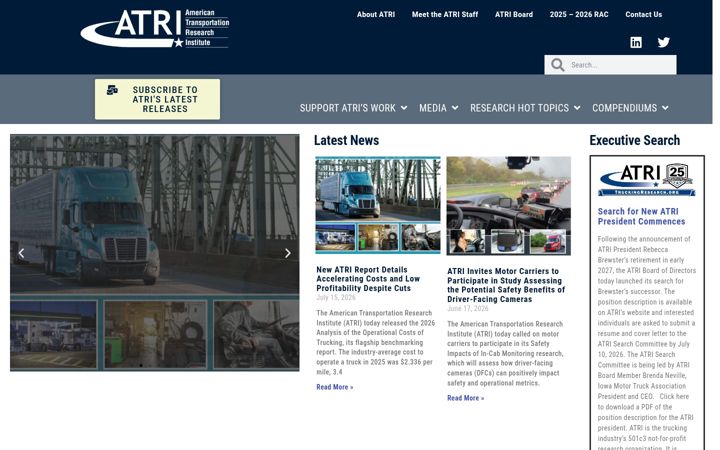Expand Support ATRI's Work dropdown chevron
This screenshot has width=720, height=450.
pyautogui.click(x=404, y=108)
